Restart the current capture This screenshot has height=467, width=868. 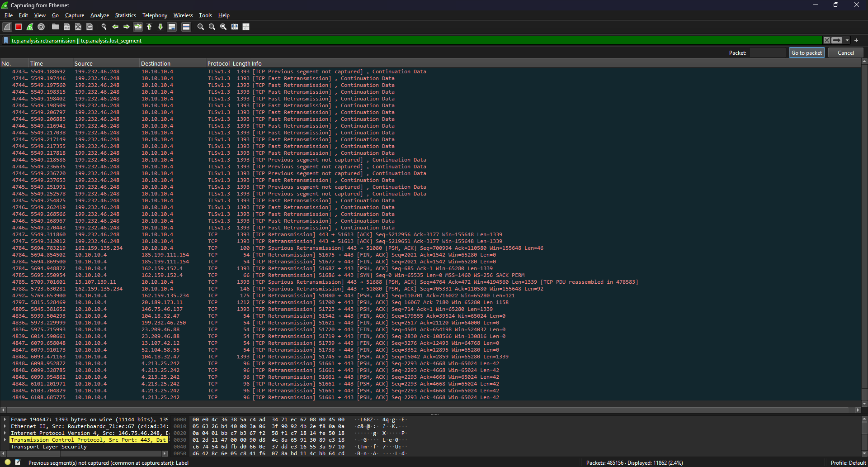click(30, 27)
